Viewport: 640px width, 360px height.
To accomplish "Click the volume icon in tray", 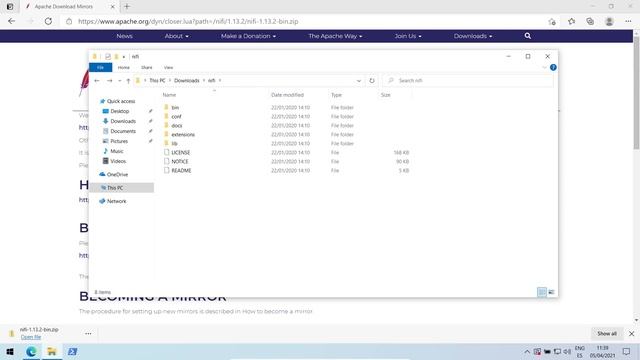I will [567, 351].
